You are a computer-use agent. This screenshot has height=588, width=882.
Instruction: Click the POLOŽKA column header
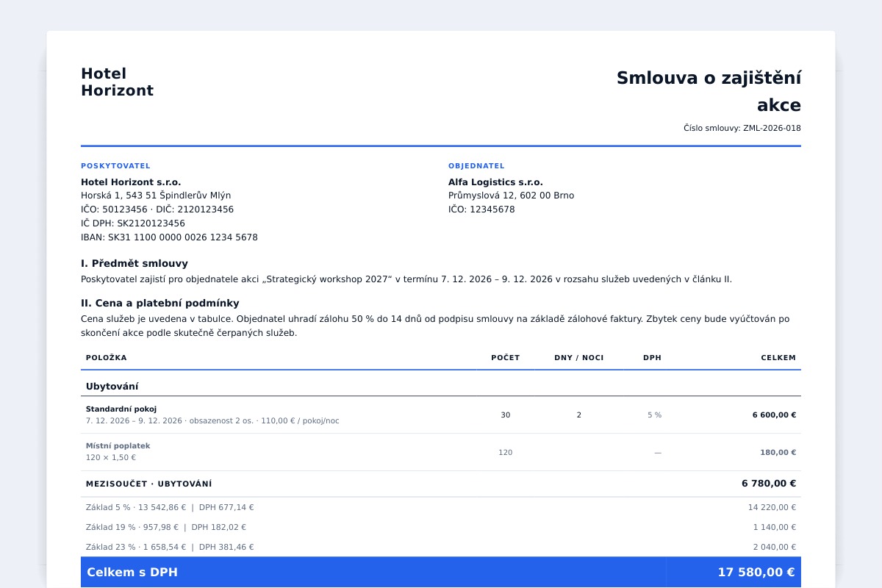[107, 358]
